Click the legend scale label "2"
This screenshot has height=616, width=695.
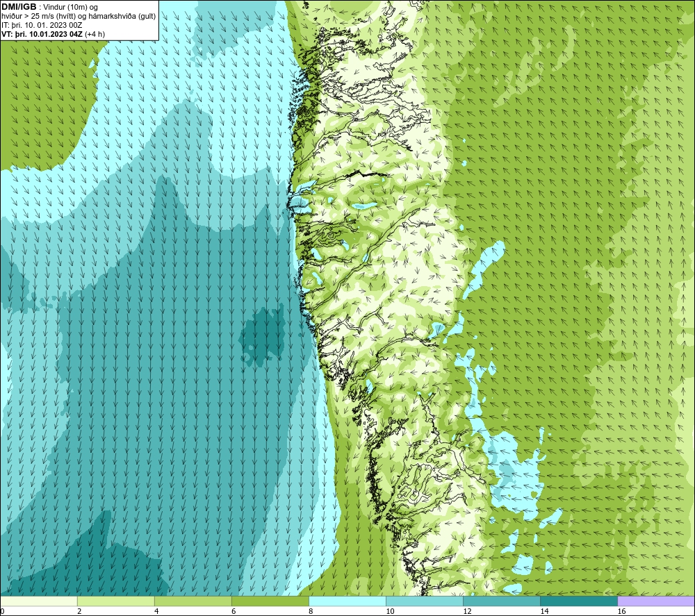point(79,611)
